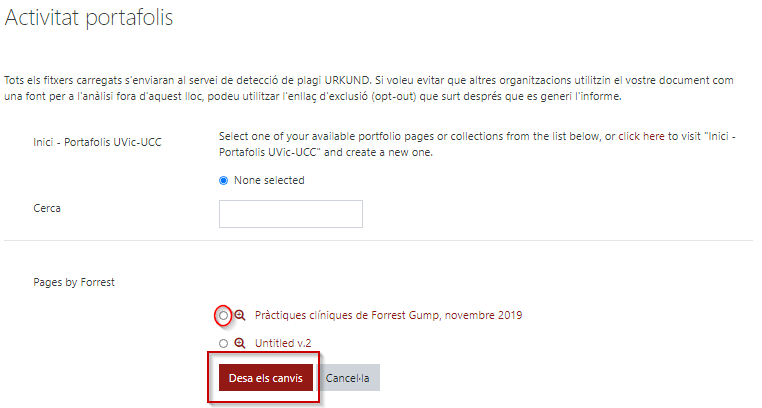Screen dimensions: 762x408
Task: Click the Activitat portafolis heading
Action: (88, 17)
